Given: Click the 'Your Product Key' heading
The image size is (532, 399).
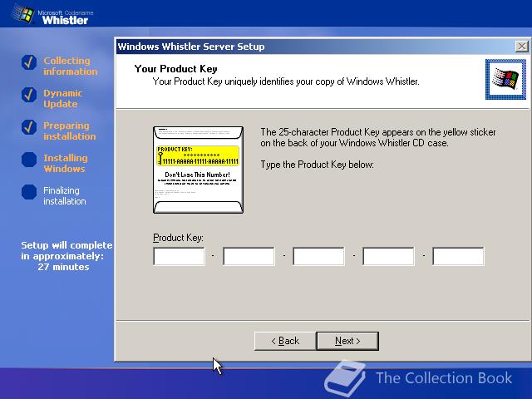Looking at the screenshot, I should click(175, 69).
